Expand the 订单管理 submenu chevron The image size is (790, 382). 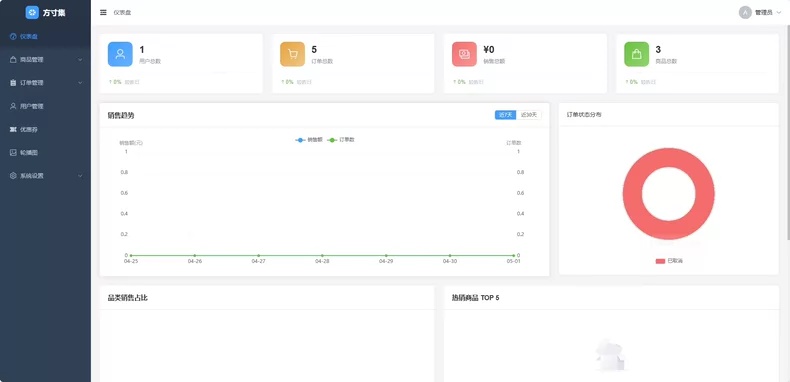[x=80, y=83]
